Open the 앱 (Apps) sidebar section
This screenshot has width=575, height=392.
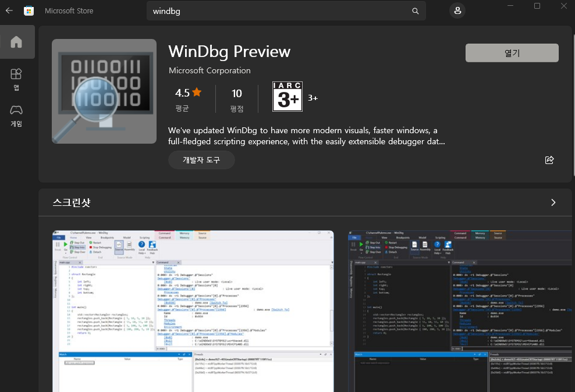(16, 79)
